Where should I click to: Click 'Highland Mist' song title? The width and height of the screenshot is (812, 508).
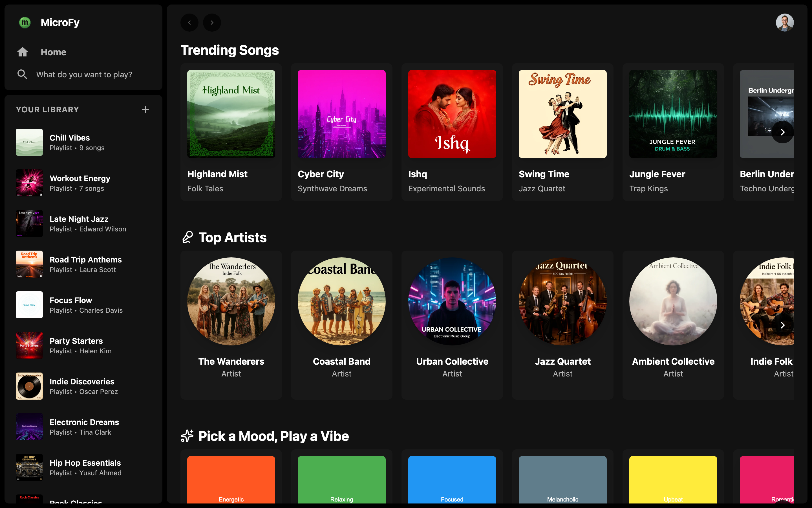tap(217, 174)
